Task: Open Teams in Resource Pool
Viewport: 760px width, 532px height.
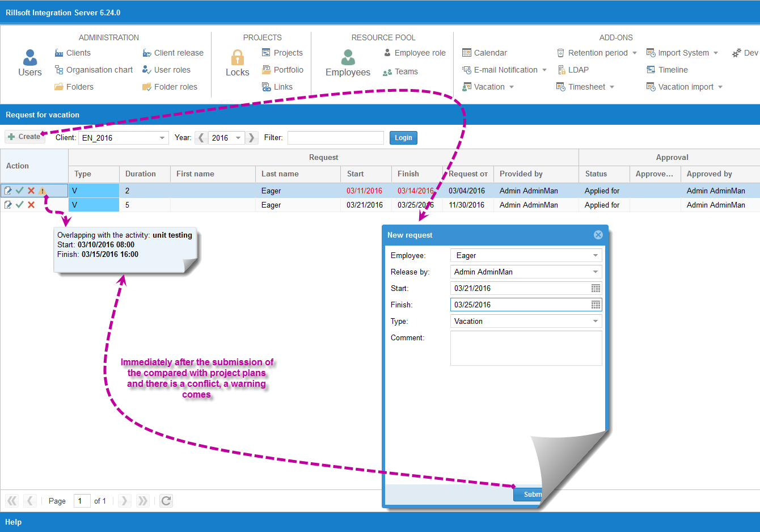Action: coord(400,71)
